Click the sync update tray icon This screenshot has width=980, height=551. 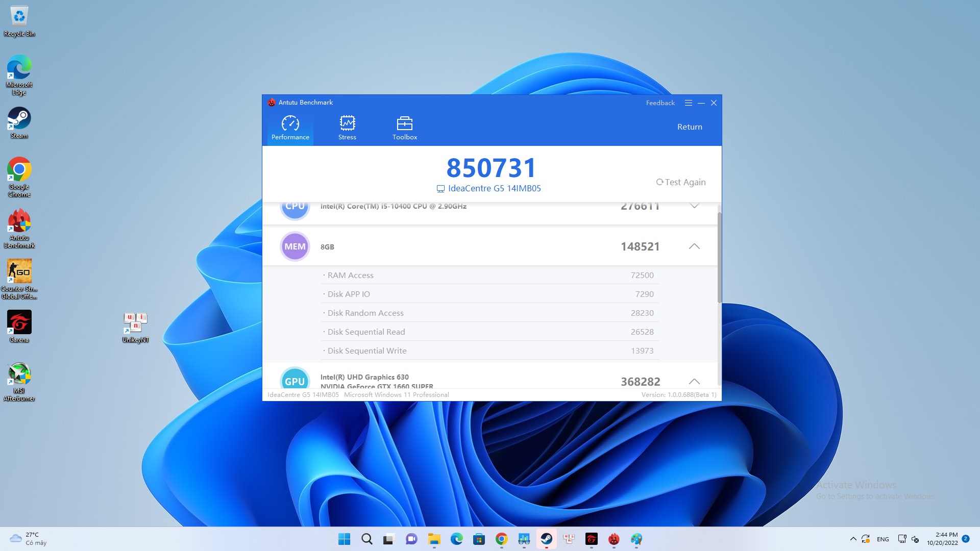(866, 539)
